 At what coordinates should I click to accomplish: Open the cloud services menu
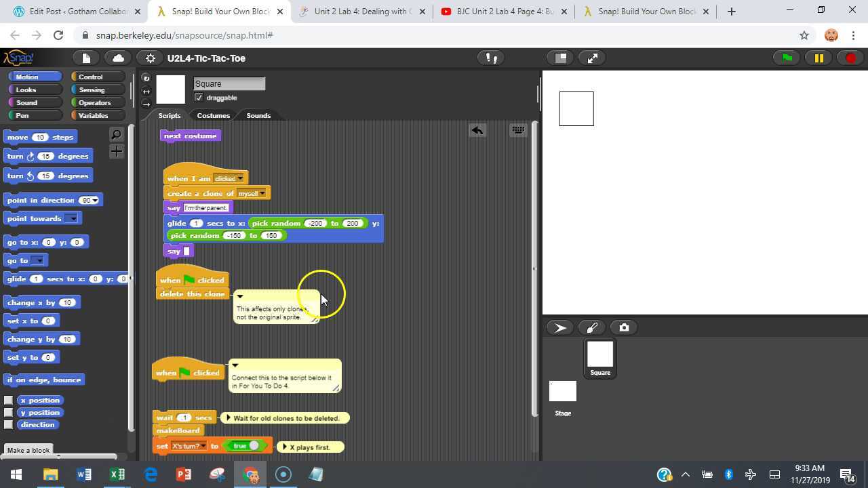pos(118,58)
